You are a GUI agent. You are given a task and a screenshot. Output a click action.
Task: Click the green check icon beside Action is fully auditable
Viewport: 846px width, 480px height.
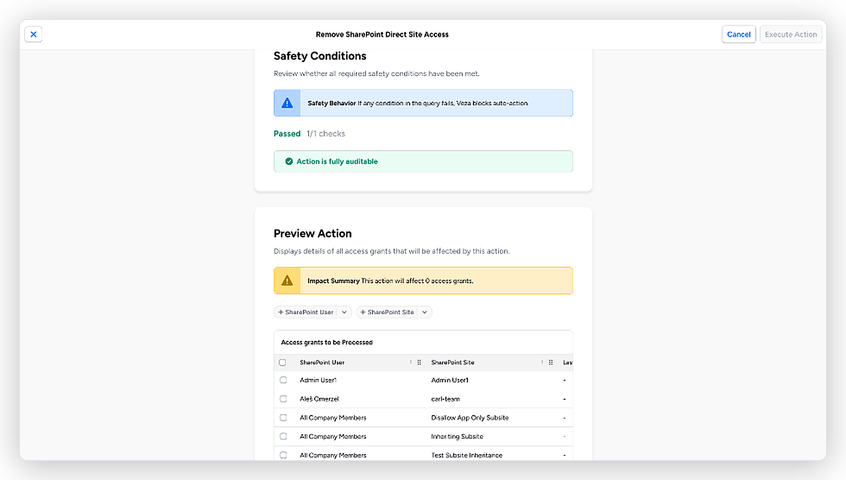pyautogui.click(x=289, y=161)
